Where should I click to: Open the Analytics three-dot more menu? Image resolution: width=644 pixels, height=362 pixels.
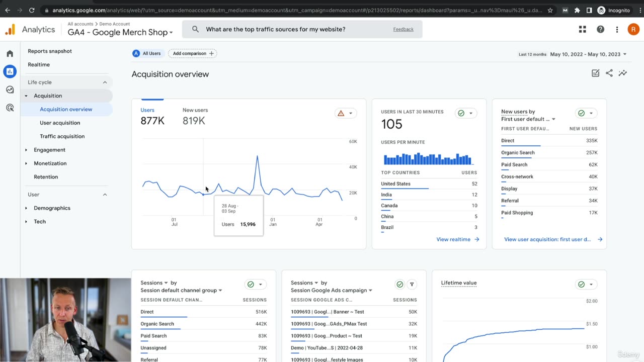coord(617,29)
